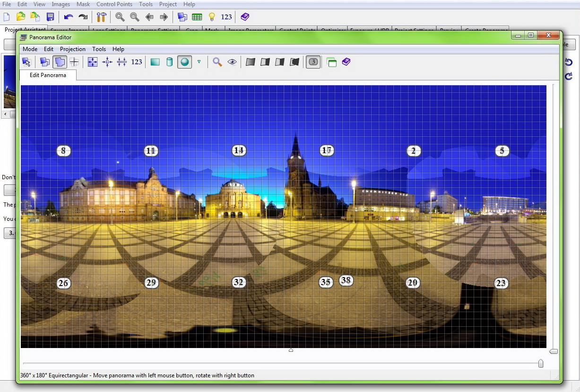Viewport: 580px width, 392px height.
Task: Open the Control Points menu
Action: (114, 4)
